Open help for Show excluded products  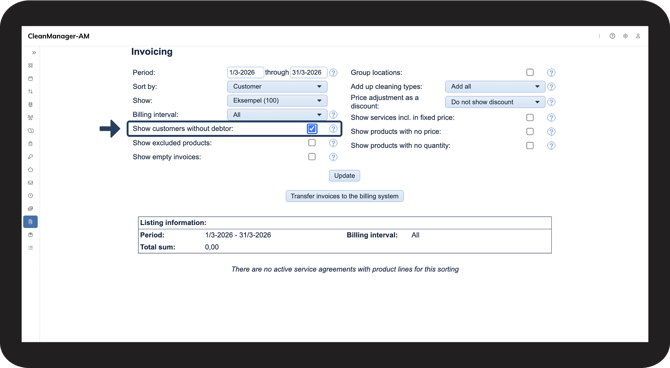pyautogui.click(x=333, y=143)
